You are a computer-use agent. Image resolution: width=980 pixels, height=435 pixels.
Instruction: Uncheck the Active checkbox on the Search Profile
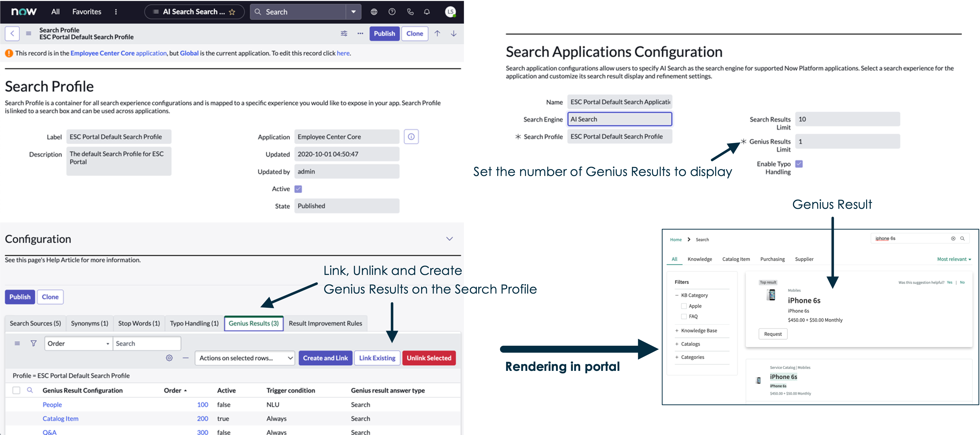298,189
